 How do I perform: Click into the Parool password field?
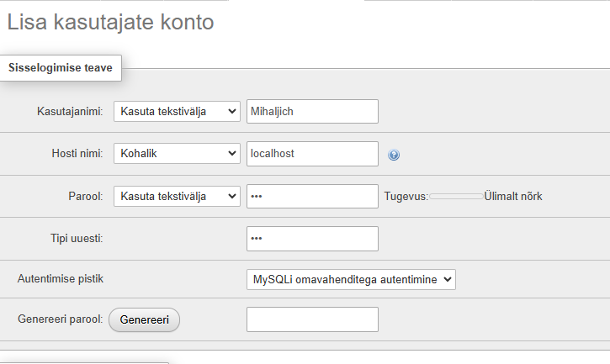click(x=312, y=196)
